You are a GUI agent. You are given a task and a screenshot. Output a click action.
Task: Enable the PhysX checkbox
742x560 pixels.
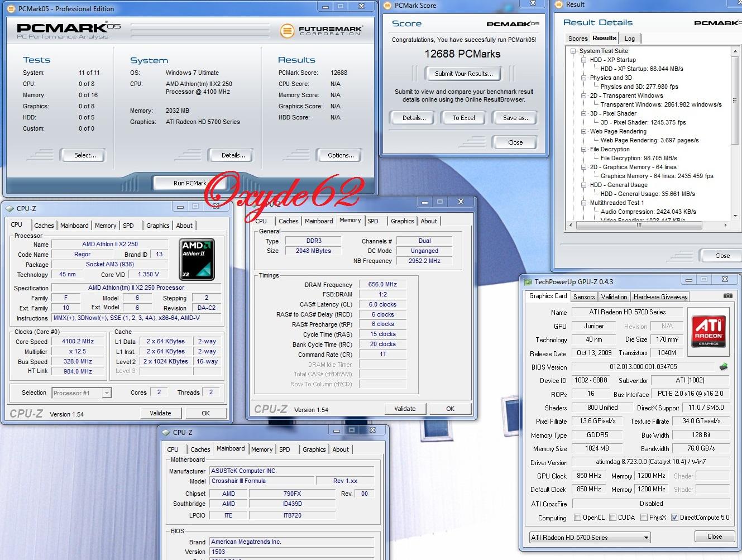pos(644,518)
